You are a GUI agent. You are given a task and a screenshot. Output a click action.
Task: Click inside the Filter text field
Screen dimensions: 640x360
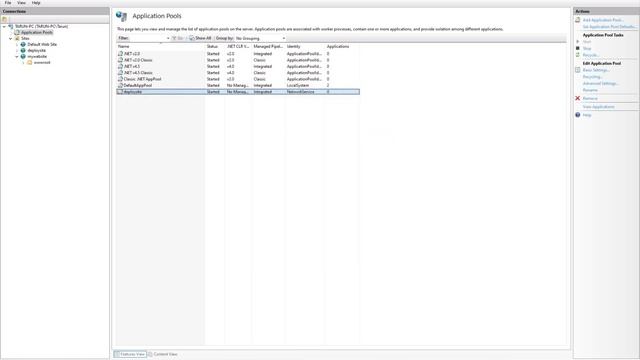(x=147, y=38)
